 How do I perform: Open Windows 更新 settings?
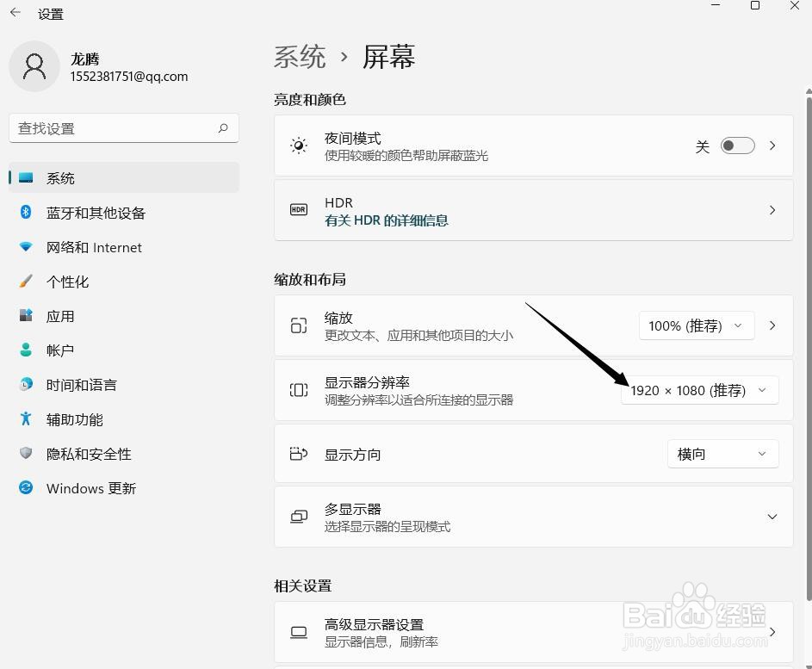[x=124, y=488]
